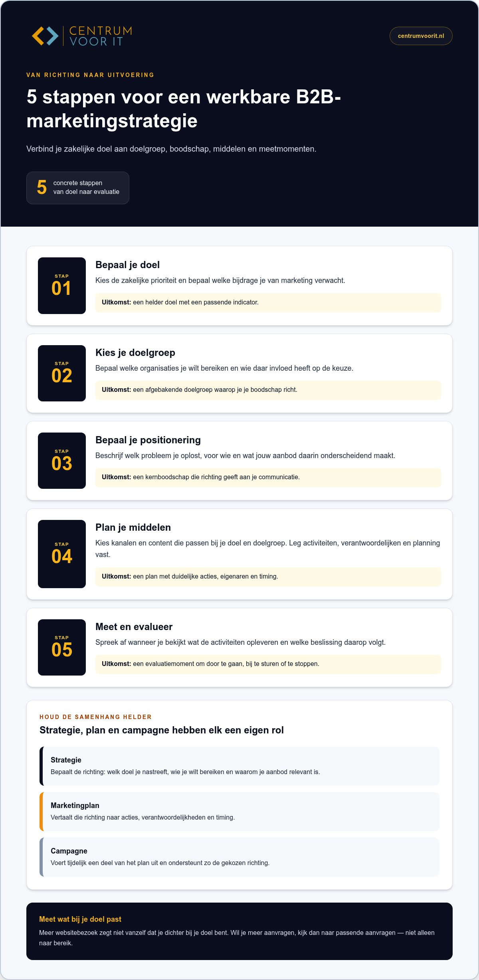Image resolution: width=479 pixels, height=980 pixels.
Task: Select the 'Bepaal je doel' heading
Action: tap(127, 265)
